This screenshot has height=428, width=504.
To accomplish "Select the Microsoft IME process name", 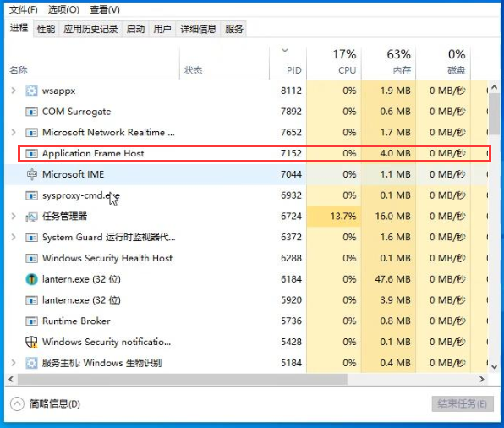I will (74, 174).
